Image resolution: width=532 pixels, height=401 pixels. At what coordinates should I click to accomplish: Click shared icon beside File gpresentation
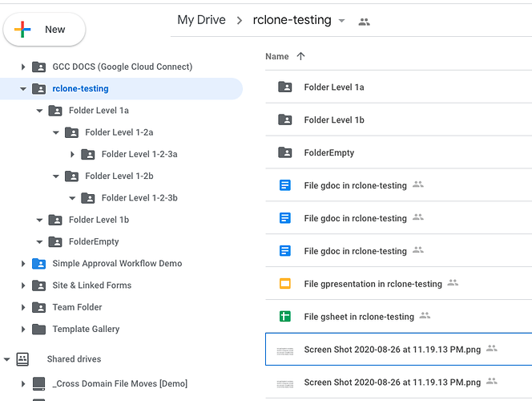point(453,282)
